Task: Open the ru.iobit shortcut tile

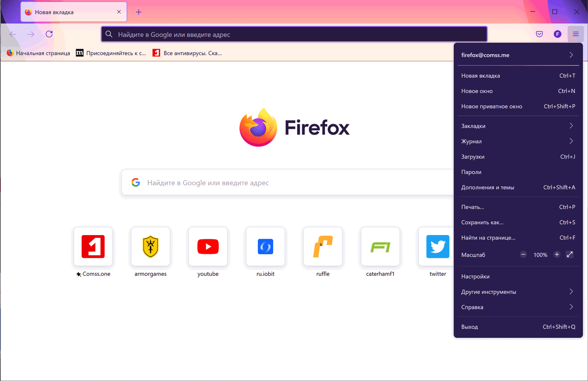Action: pos(265,247)
